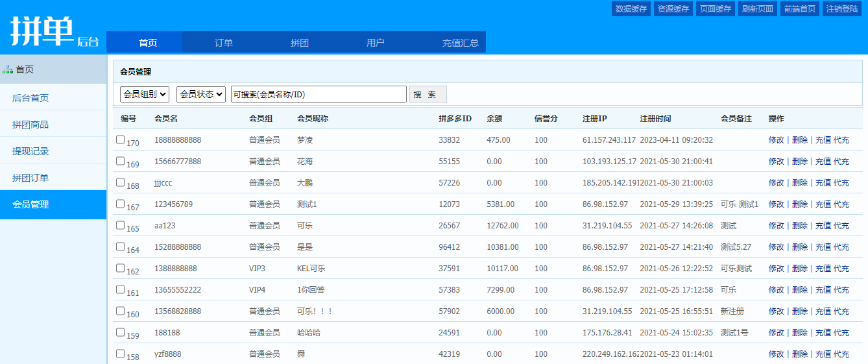Click the 数据缓存 button
This screenshot has width=868, height=364.
click(631, 9)
